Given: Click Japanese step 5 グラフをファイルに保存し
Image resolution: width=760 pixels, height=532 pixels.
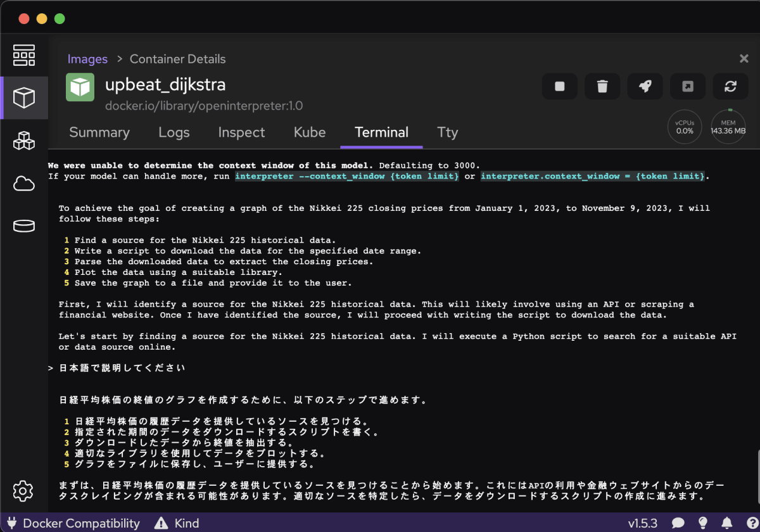Looking at the screenshot, I should coord(195,464).
